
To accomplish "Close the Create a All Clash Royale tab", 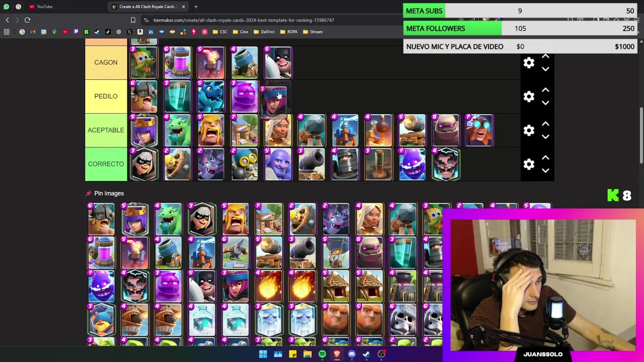I will [x=183, y=7].
